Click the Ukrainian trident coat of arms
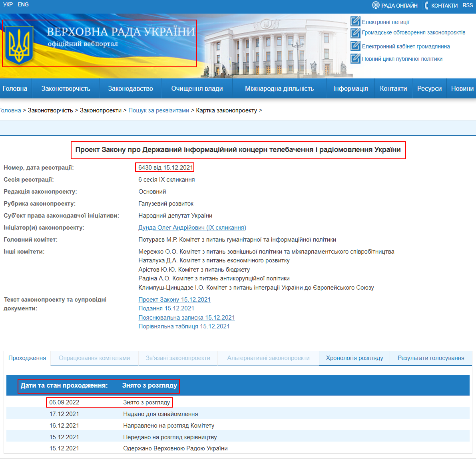 tap(19, 45)
